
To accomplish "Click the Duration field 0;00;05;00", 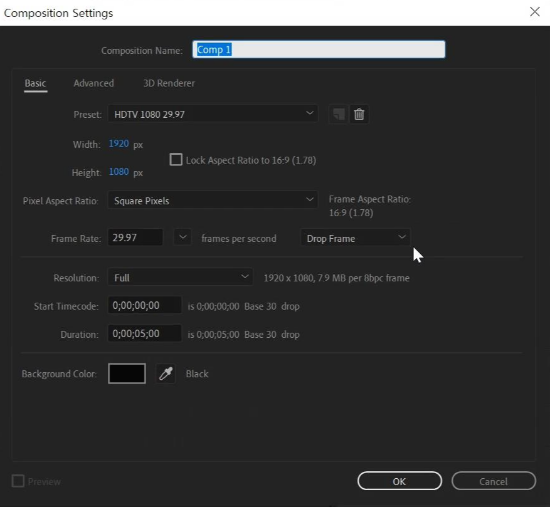I will 145,333.
